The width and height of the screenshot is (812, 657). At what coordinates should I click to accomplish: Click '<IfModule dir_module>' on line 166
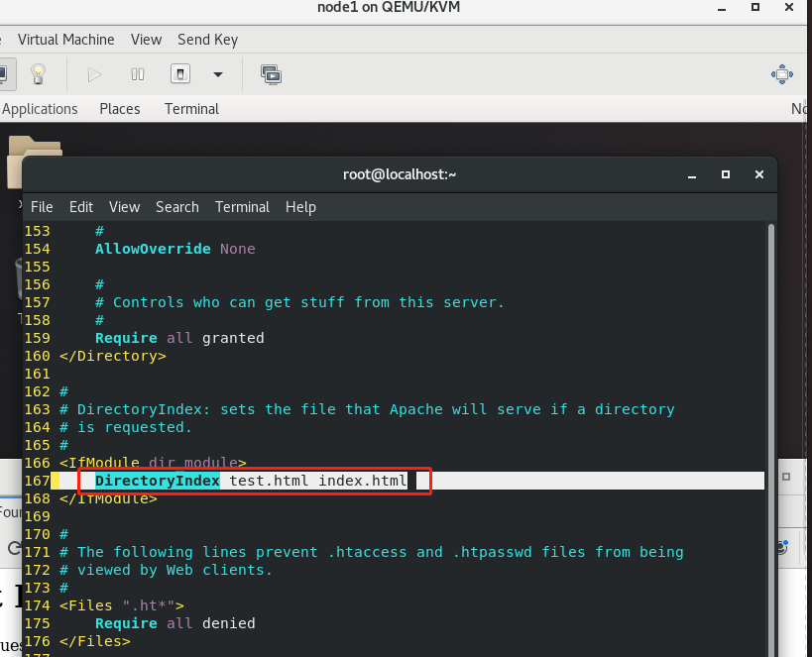(153, 463)
